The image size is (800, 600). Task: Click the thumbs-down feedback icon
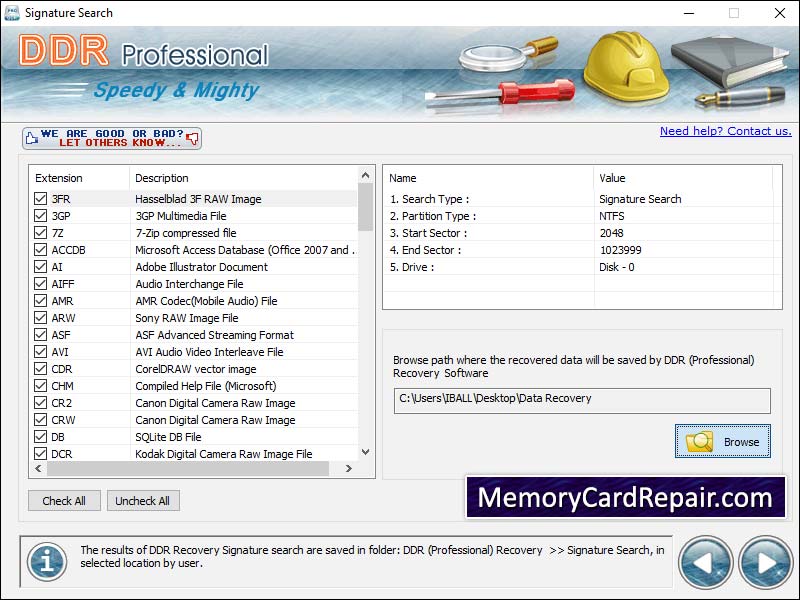click(x=193, y=138)
